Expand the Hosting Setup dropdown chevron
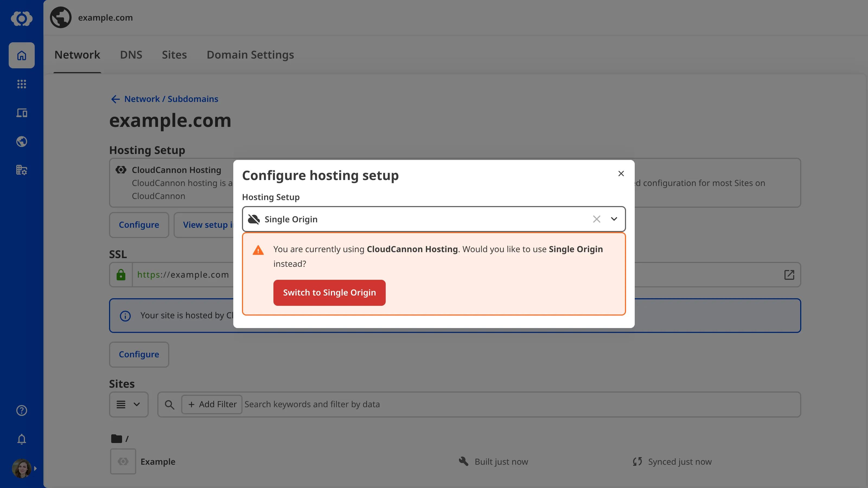The image size is (868, 488). (x=614, y=219)
